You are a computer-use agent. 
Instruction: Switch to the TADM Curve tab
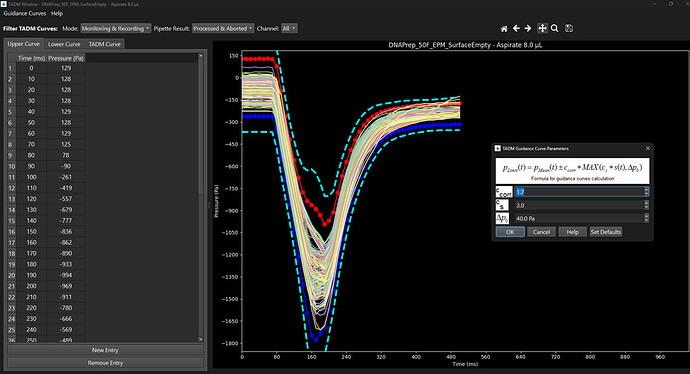(x=105, y=44)
